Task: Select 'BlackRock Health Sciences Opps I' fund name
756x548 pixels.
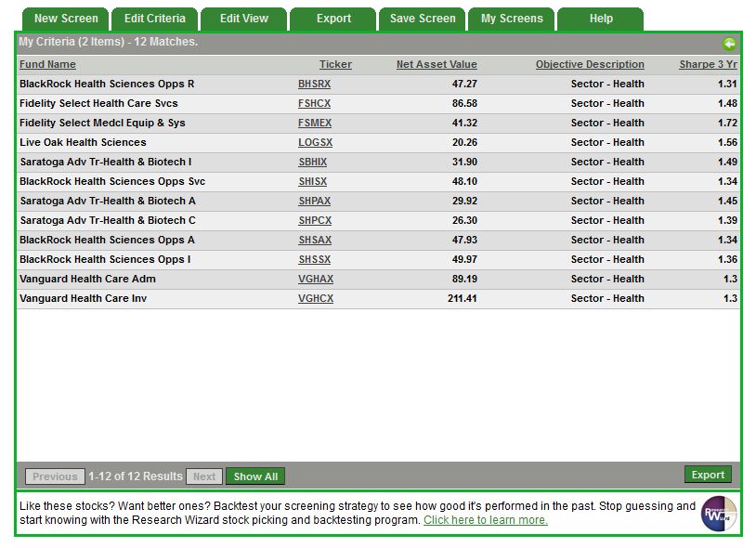Action: click(x=105, y=260)
